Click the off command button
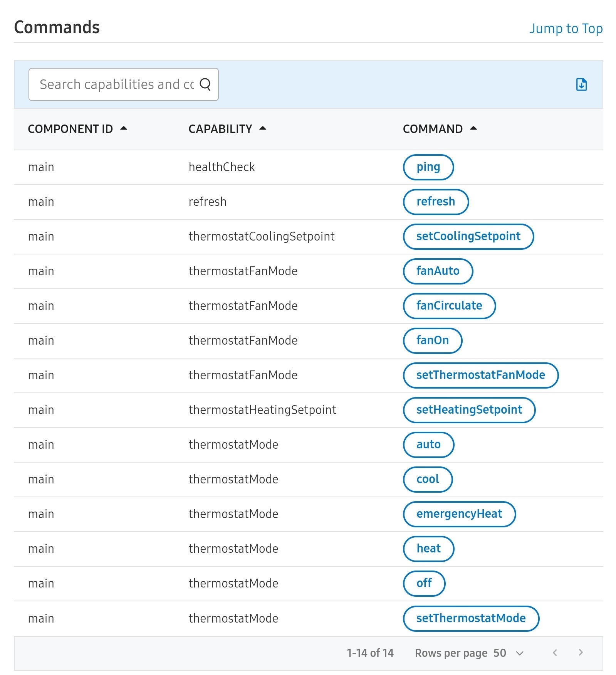Screen dimensions: 616x675 [424, 584]
